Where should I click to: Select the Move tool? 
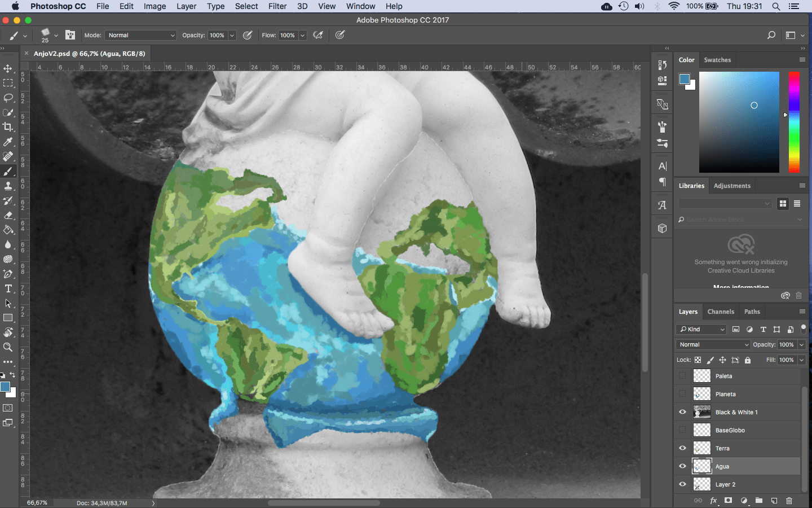tap(8, 68)
